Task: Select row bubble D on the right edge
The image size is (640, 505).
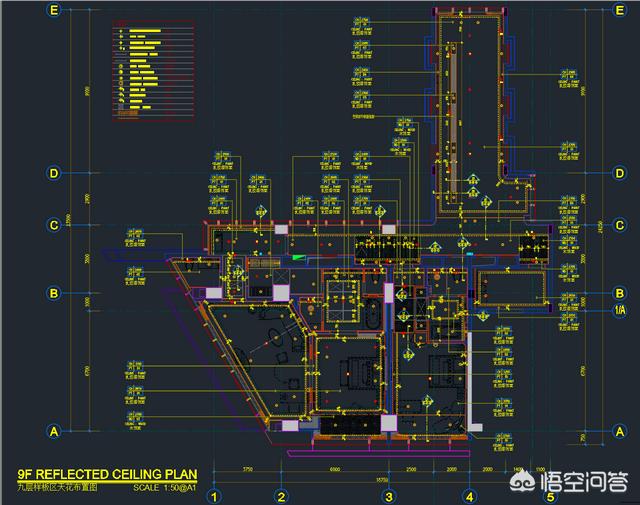Action: tap(619, 173)
